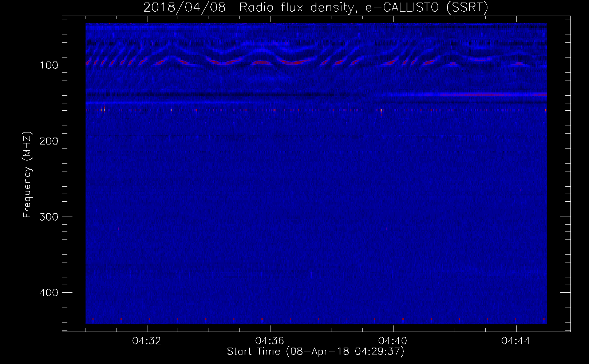Click the plot title "Radio flux density, e-CALLISTO (SSRT)"
The height and width of the screenshot is (364, 589).
point(364,7)
